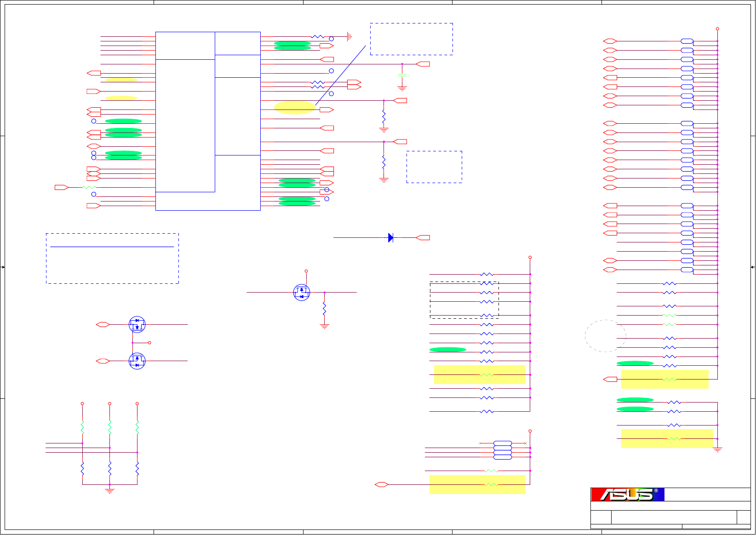This screenshot has height=535, width=756.
Task: Select the hexagonal port at bottom center
Action: point(382,484)
